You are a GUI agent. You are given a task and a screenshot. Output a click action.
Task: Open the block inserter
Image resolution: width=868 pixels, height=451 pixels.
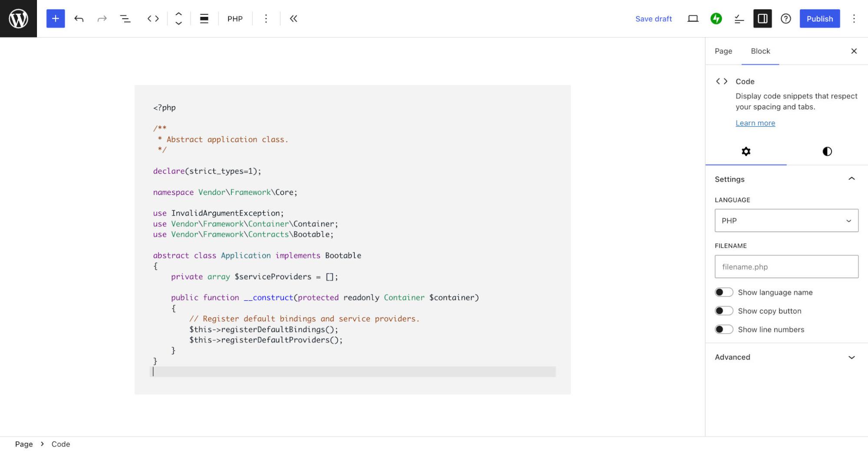[x=55, y=19]
